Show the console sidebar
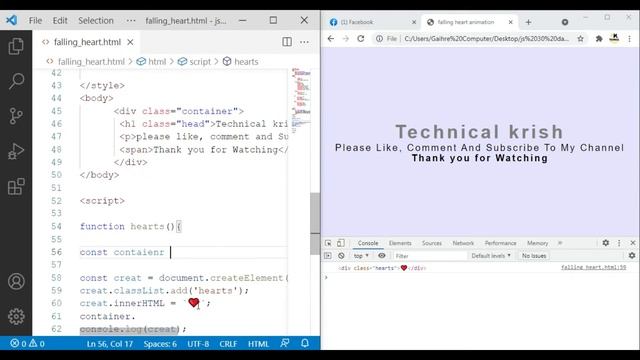This screenshot has width=640, height=360. (328, 256)
